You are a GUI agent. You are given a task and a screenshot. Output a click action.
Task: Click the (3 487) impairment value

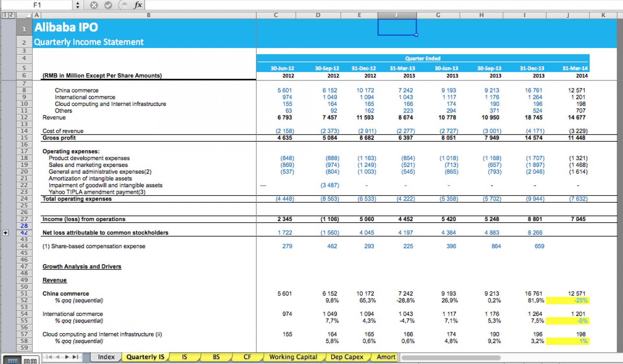(330, 185)
